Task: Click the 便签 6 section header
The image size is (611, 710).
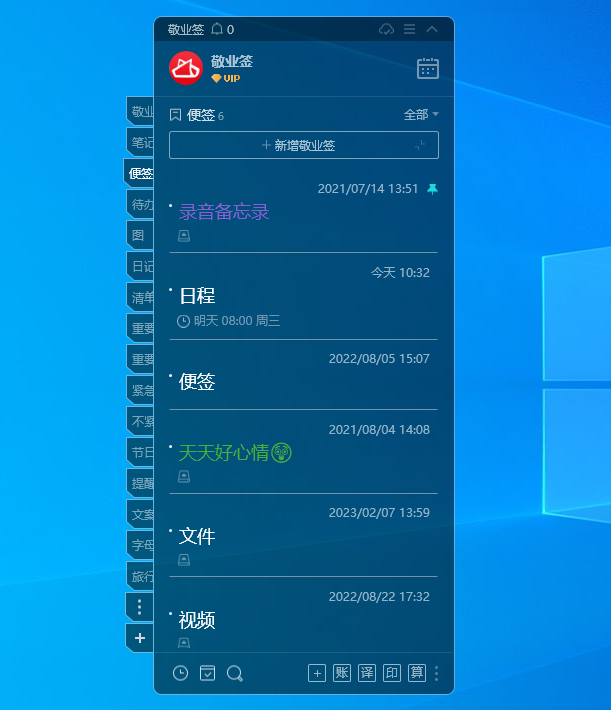Action: click(x=197, y=115)
